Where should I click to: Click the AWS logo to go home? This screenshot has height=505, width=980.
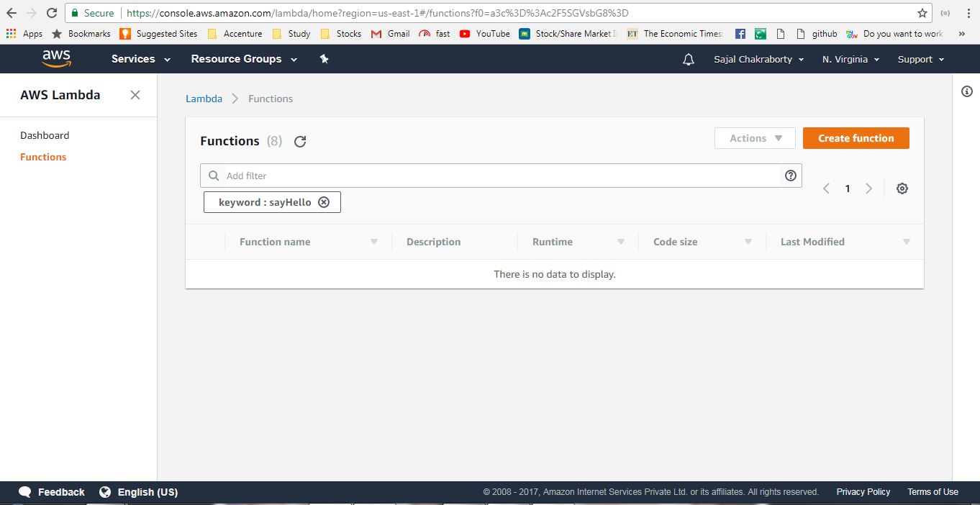pos(56,58)
